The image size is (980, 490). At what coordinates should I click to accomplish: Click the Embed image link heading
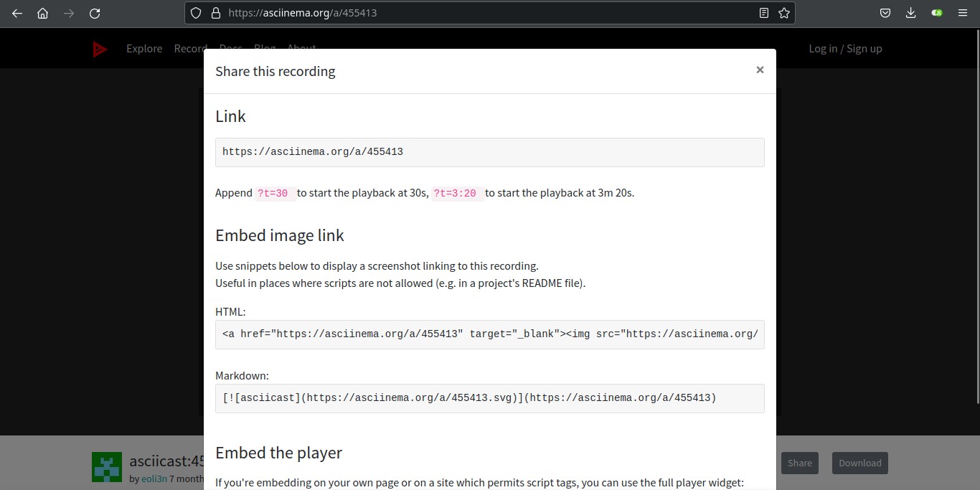pos(280,235)
